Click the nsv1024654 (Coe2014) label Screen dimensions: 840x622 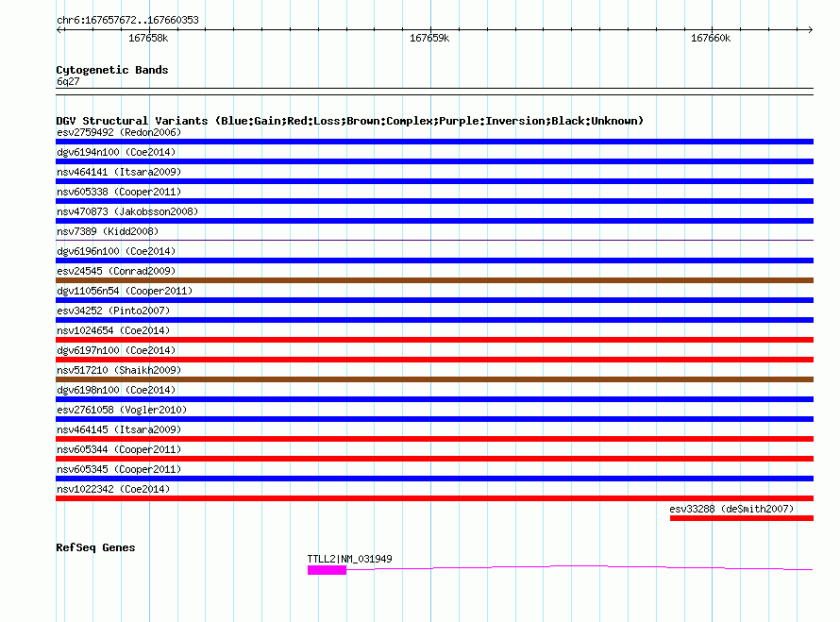click(113, 330)
